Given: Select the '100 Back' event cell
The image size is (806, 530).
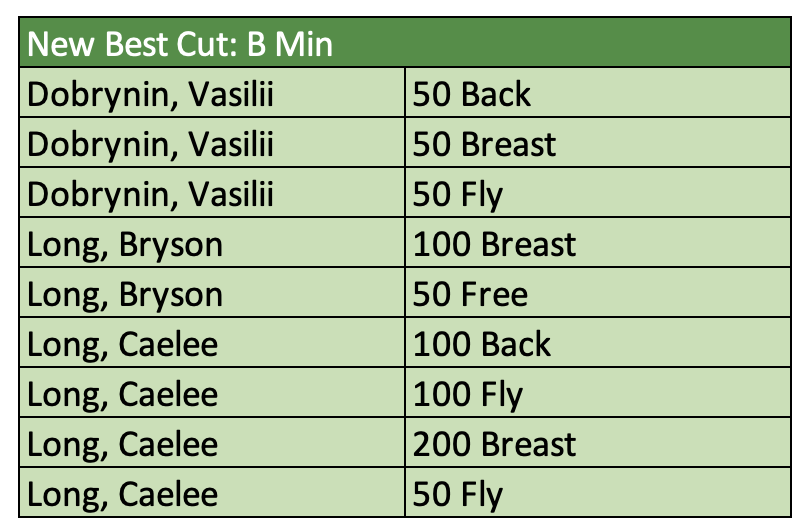Looking at the screenshot, I should pos(481,344).
